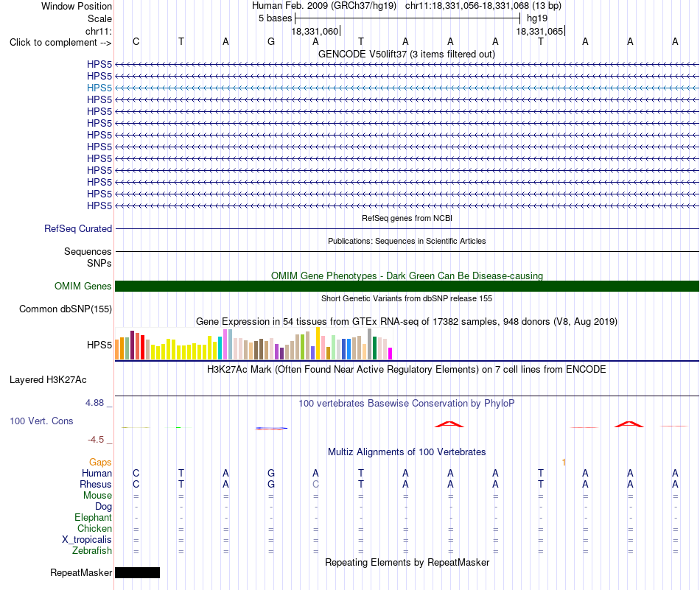Viewport: 700px width, 590px height.
Task: Click the Sequences track label
Action: (88, 251)
